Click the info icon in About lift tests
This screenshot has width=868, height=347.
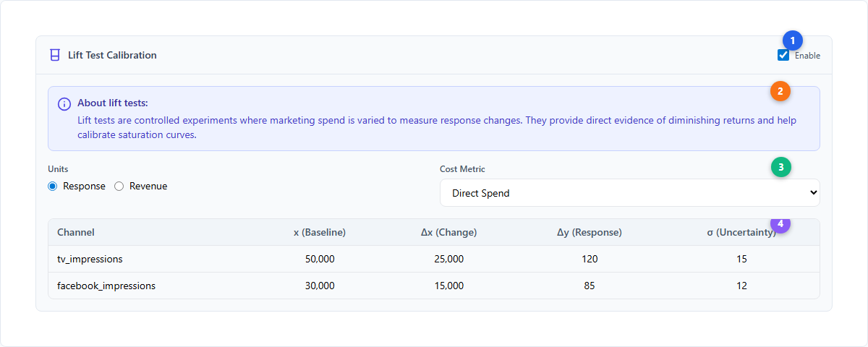pyautogui.click(x=64, y=104)
